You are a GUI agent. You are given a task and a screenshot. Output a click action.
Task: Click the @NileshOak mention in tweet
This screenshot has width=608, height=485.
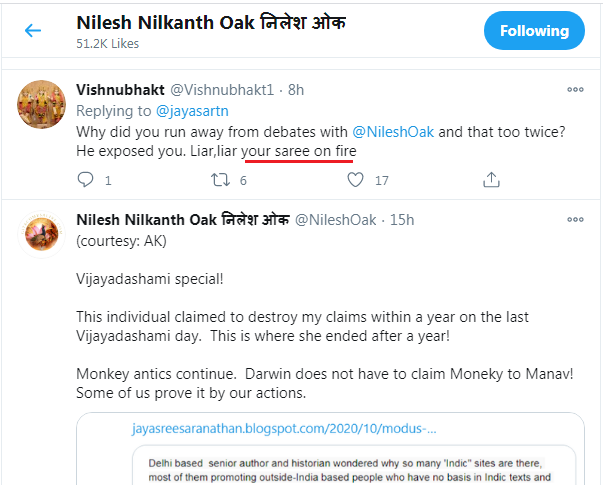point(394,131)
